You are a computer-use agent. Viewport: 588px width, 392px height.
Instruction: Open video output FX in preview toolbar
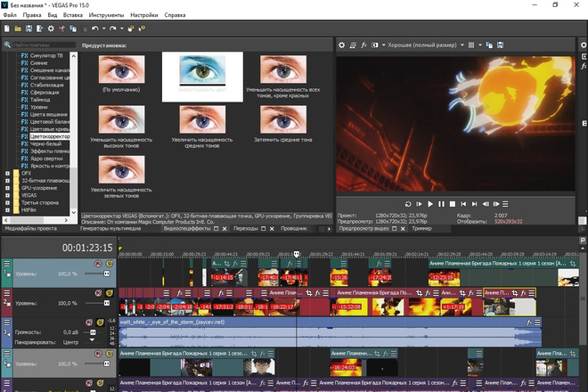tap(363, 45)
